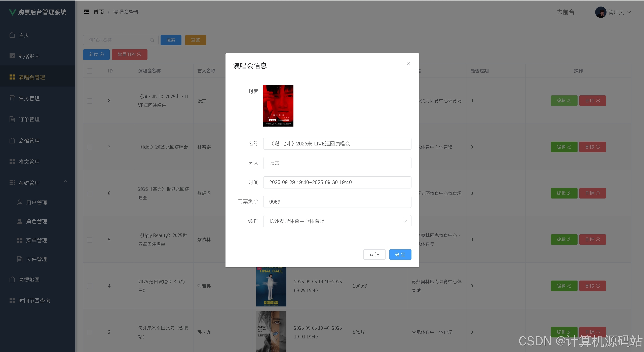The image size is (644, 352).
Task: Click 删除 for the 刘若英 row
Action: (x=592, y=286)
